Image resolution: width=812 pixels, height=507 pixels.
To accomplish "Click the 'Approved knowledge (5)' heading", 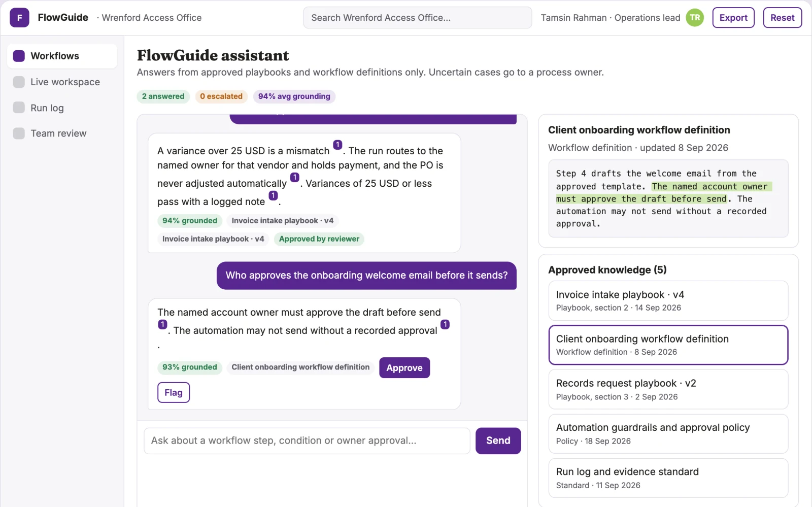I will click(x=607, y=270).
